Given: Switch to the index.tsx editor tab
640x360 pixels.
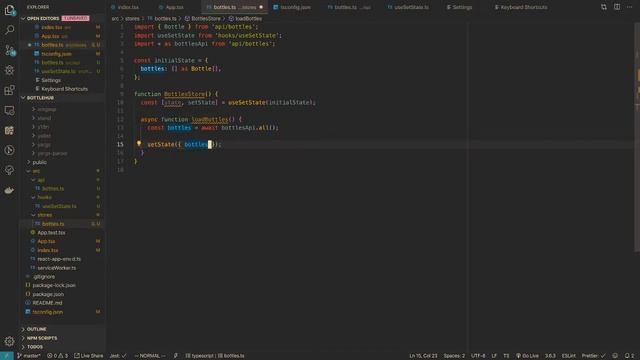Looking at the screenshot, I should (128, 7).
